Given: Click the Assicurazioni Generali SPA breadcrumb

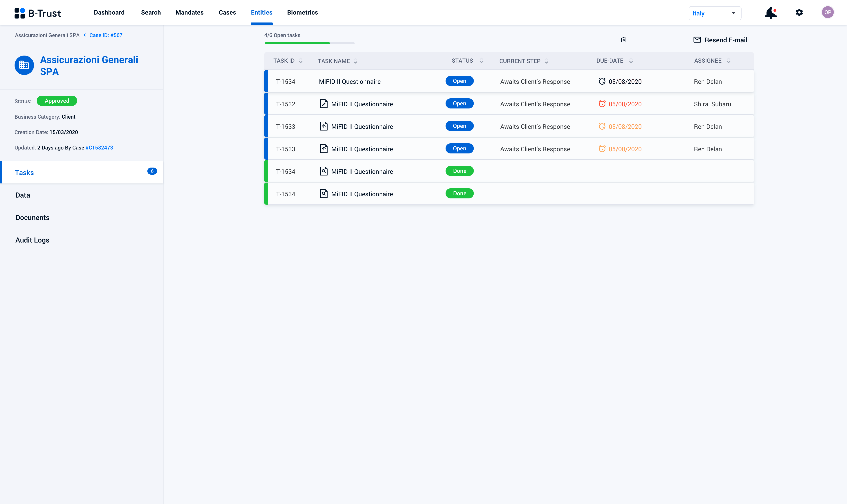Looking at the screenshot, I should click(x=47, y=35).
